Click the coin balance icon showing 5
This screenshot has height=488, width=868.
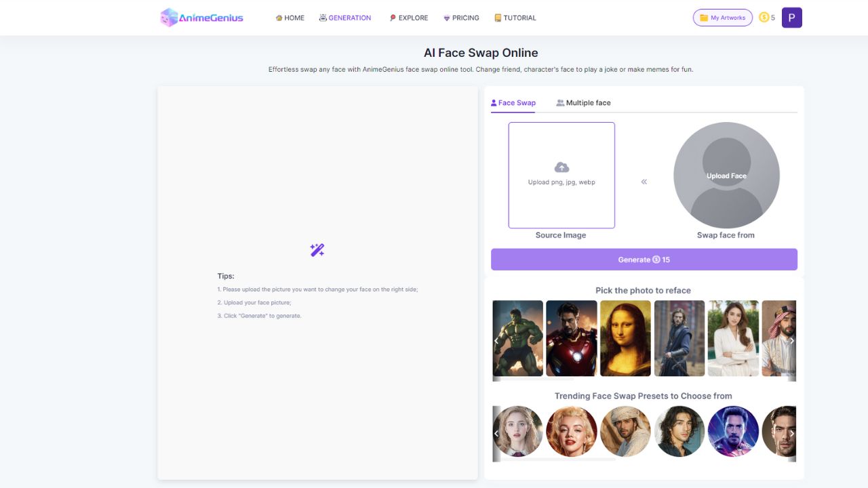click(764, 18)
